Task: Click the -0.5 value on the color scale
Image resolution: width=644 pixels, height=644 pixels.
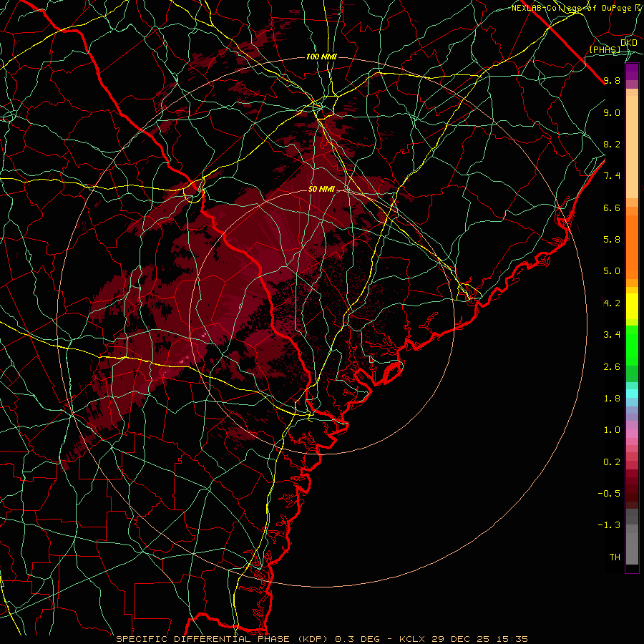Action: pos(609,494)
